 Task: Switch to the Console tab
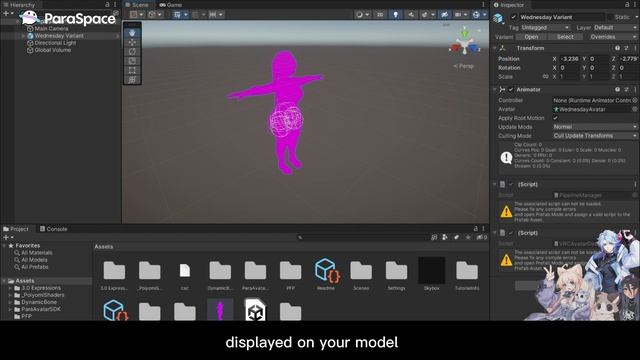53,229
